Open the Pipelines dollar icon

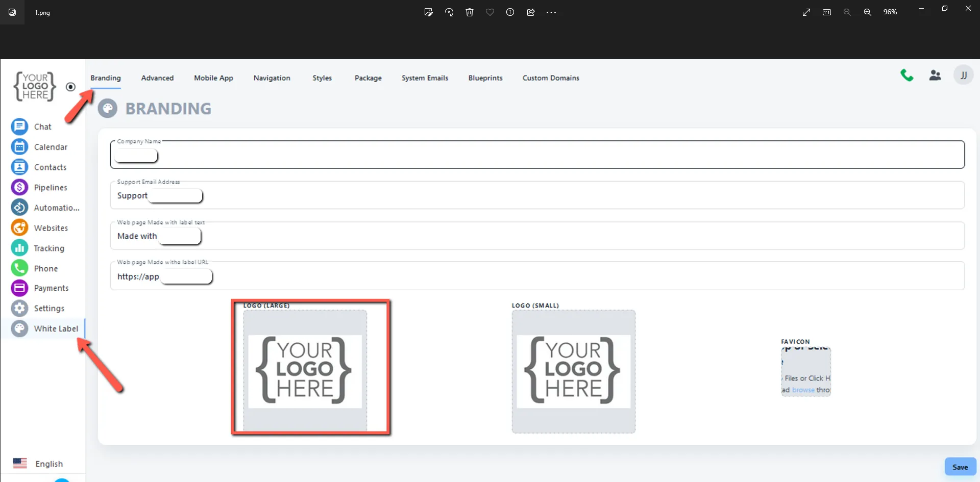[x=19, y=187]
